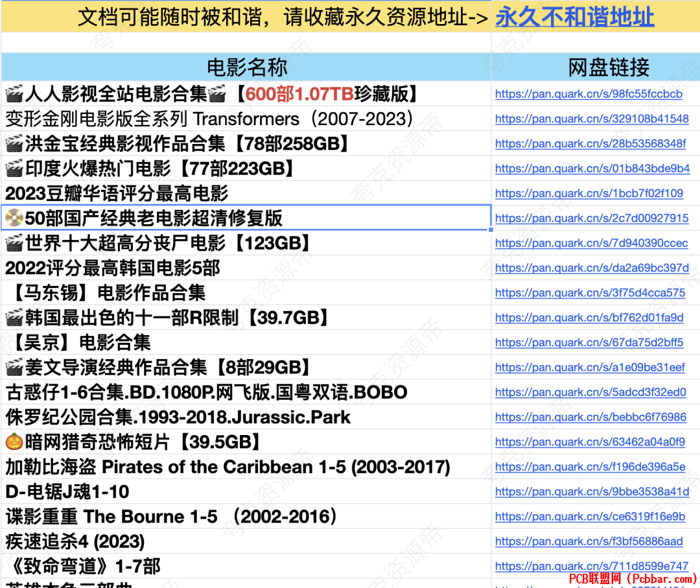The width and height of the screenshot is (700, 588).
Task: Open link ending f3bf56886aad
Action: [589, 541]
